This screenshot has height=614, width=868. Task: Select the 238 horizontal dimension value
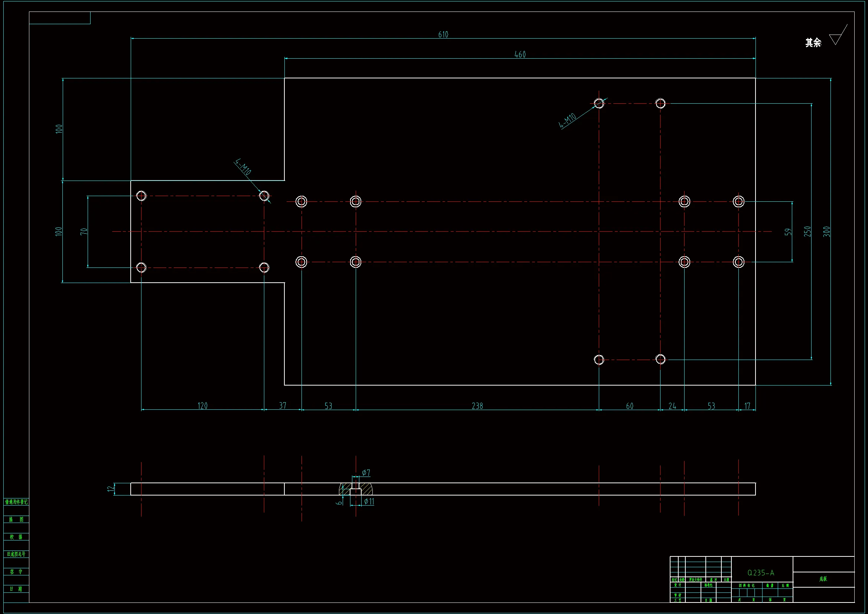point(477,406)
